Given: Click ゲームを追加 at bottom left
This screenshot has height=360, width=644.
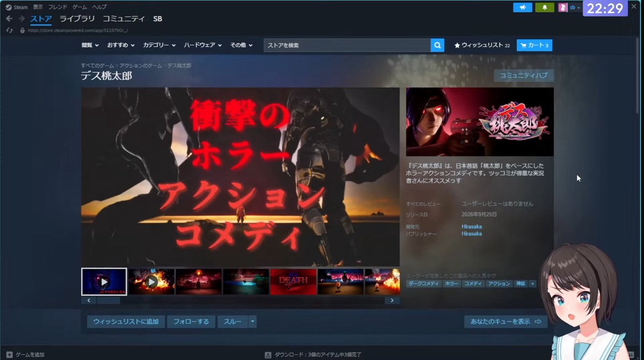Looking at the screenshot, I should tap(30, 355).
